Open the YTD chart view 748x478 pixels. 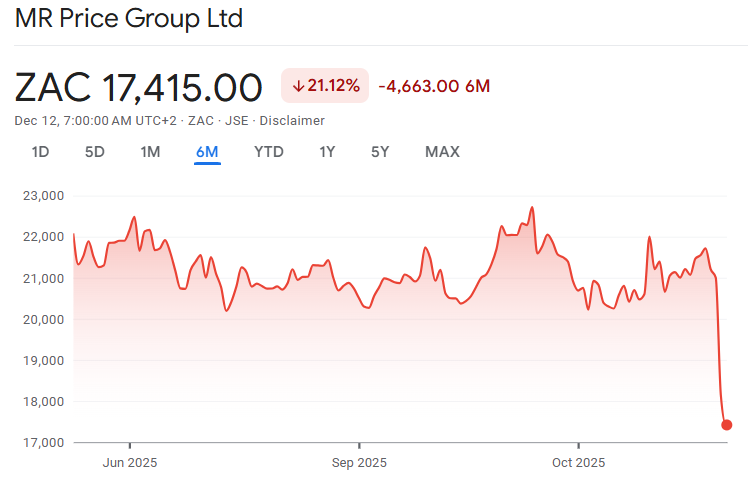[269, 152]
